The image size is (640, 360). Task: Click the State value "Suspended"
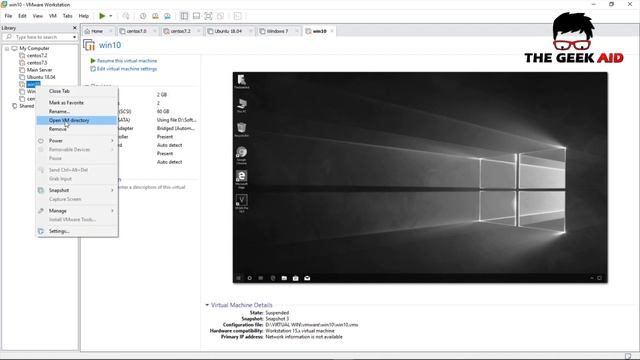[x=277, y=313]
